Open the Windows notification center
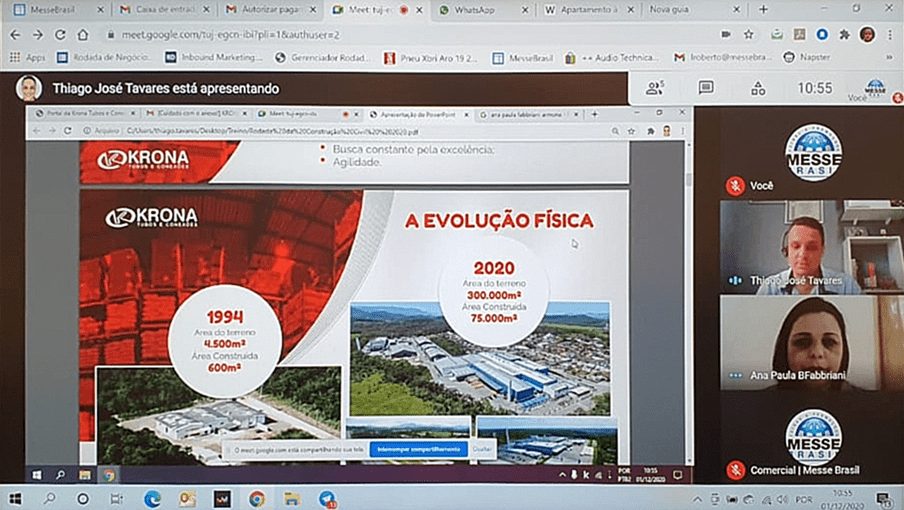Screen dimensions: 904x510 point(883,499)
